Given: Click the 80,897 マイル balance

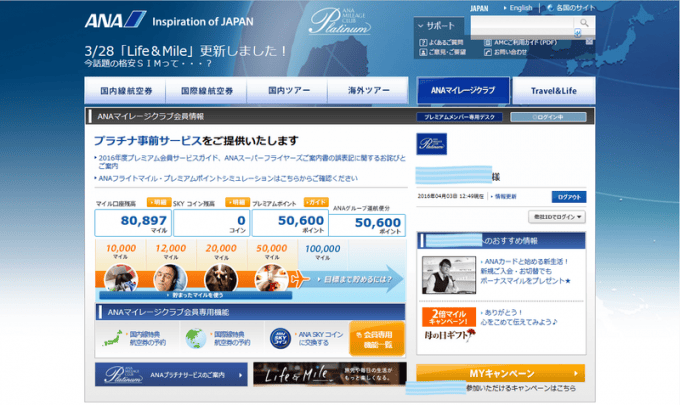Looking at the screenshot, I should [133, 223].
